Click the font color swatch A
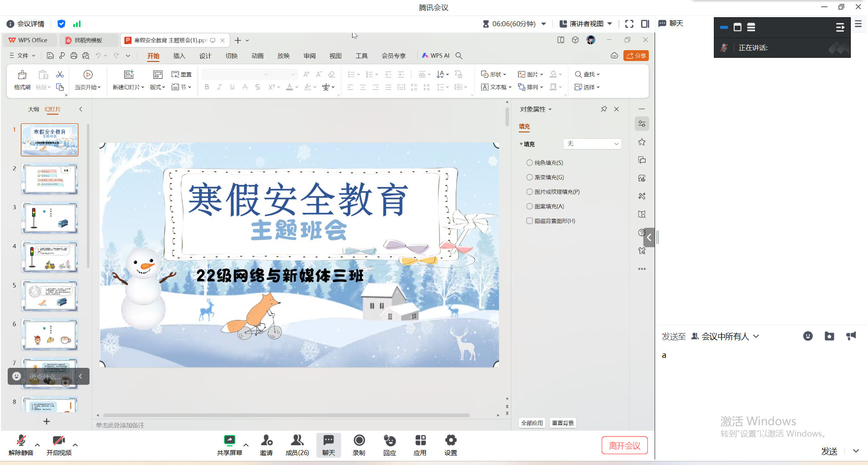 pyautogui.click(x=289, y=87)
